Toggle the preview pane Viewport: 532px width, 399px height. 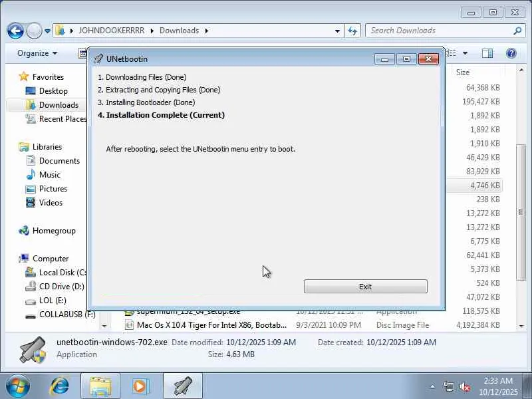pos(487,53)
